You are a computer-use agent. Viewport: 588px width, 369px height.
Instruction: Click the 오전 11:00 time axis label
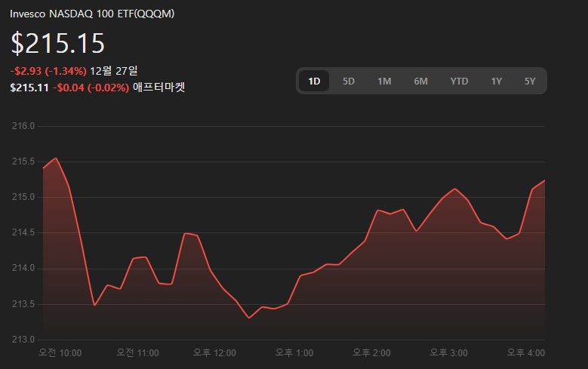tap(137, 353)
